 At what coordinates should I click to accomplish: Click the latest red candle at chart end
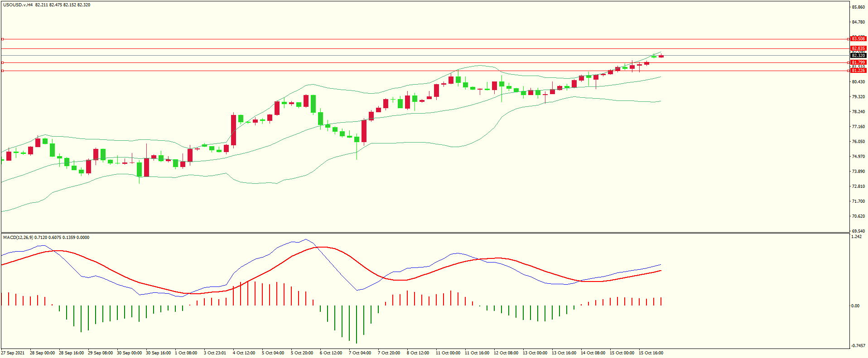pos(661,56)
